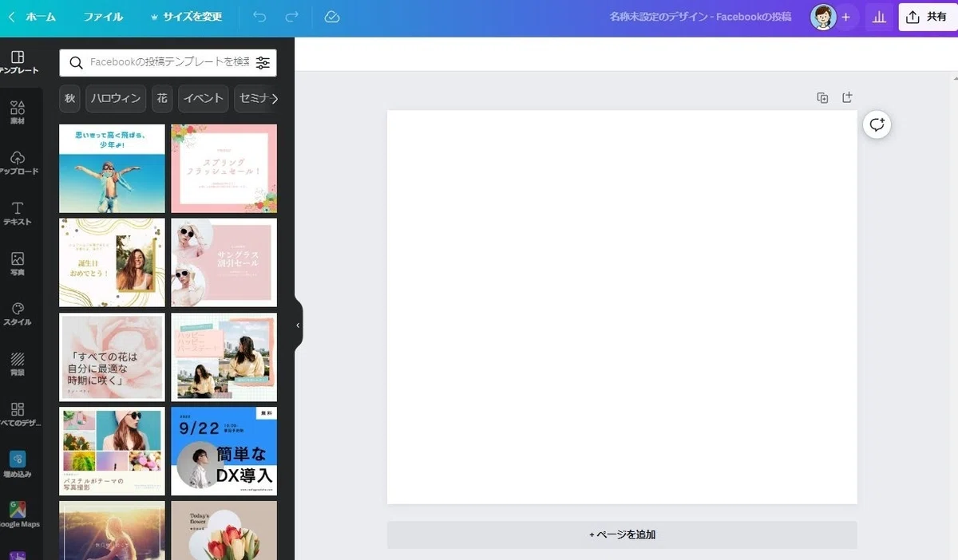Viewport: 958px width, 560px height.
Task: Open the search filter sliders icon
Action: 263,63
